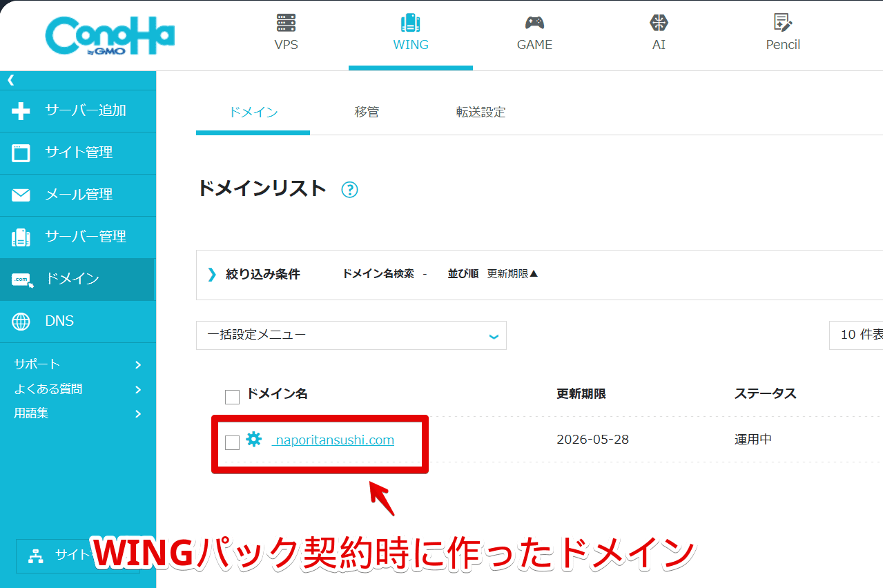Open the 転送設定 tab
883x588 pixels.
coord(479,112)
